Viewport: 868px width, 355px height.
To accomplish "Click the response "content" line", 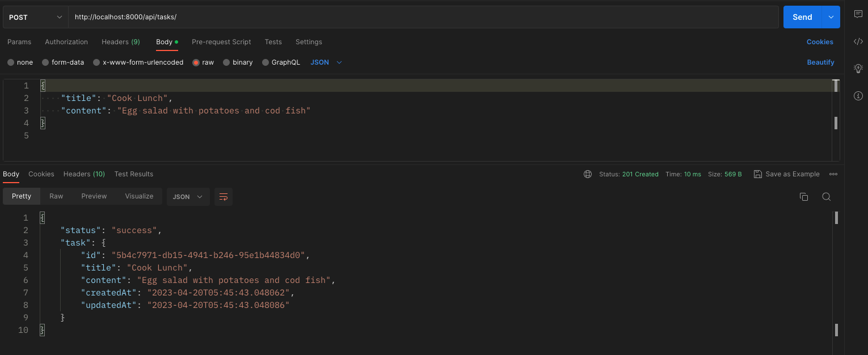I will [x=208, y=280].
